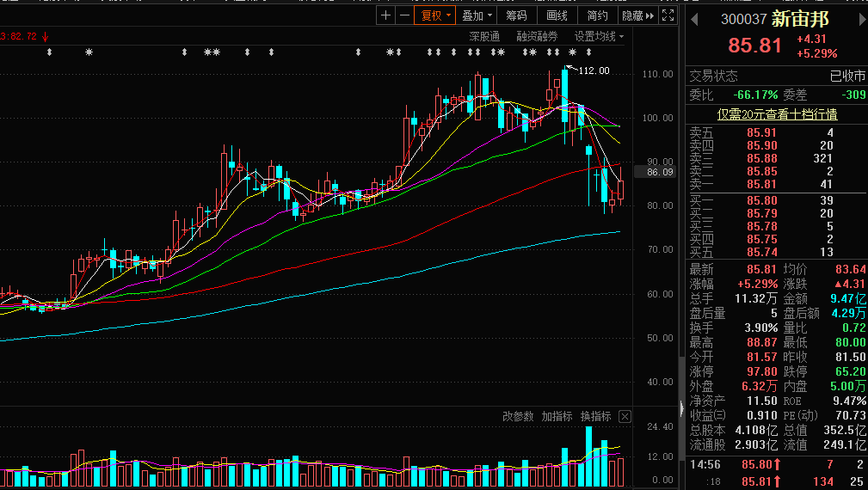
Task: Select the 卖一 ask row at 85.81
Action: 777,184
